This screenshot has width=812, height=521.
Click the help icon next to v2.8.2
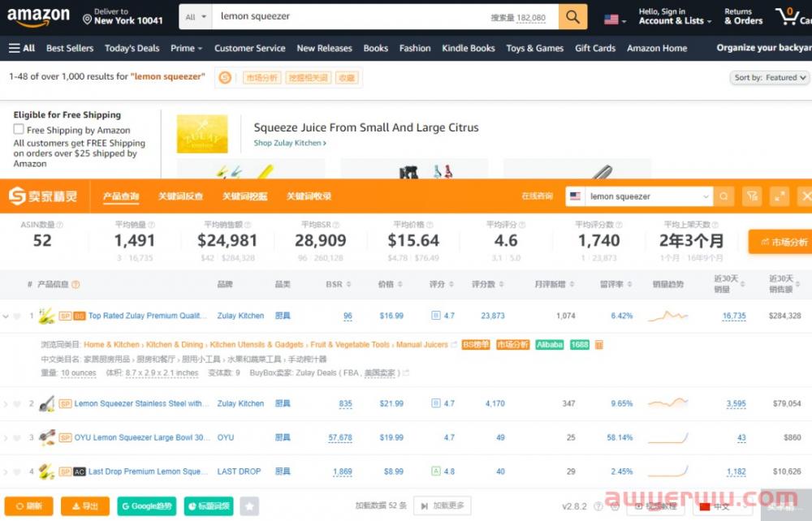click(x=598, y=506)
